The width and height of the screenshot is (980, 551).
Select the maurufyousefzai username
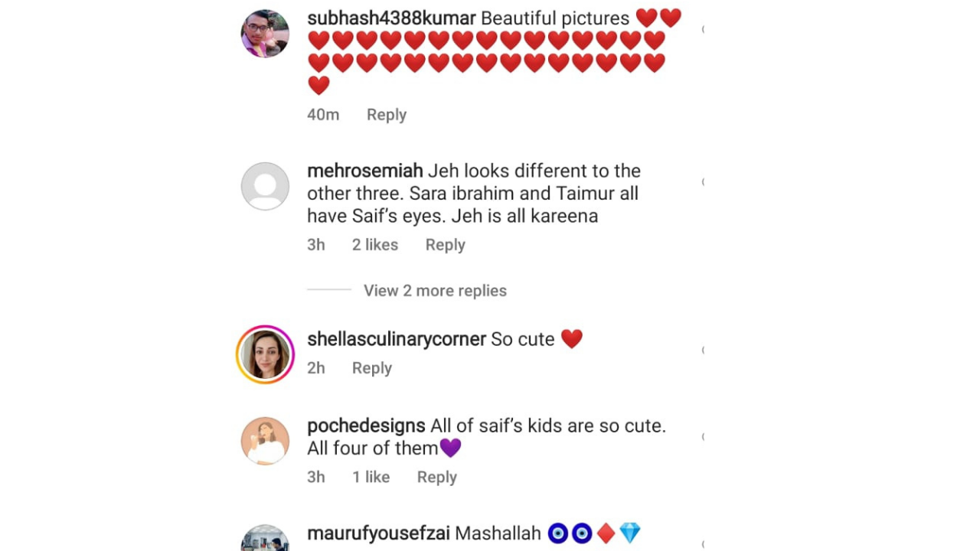click(x=378, y=533)
